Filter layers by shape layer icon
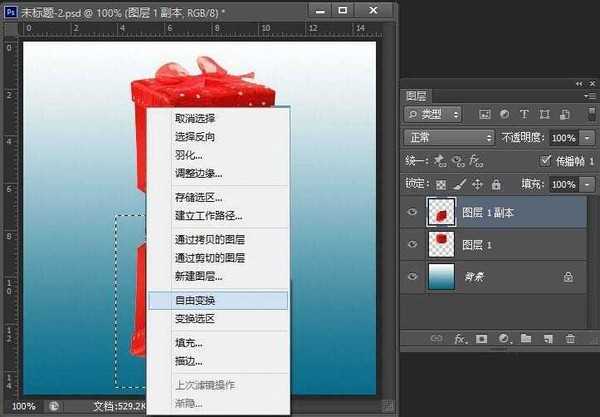Screen dimensions: 600x417 pos(544,114)
